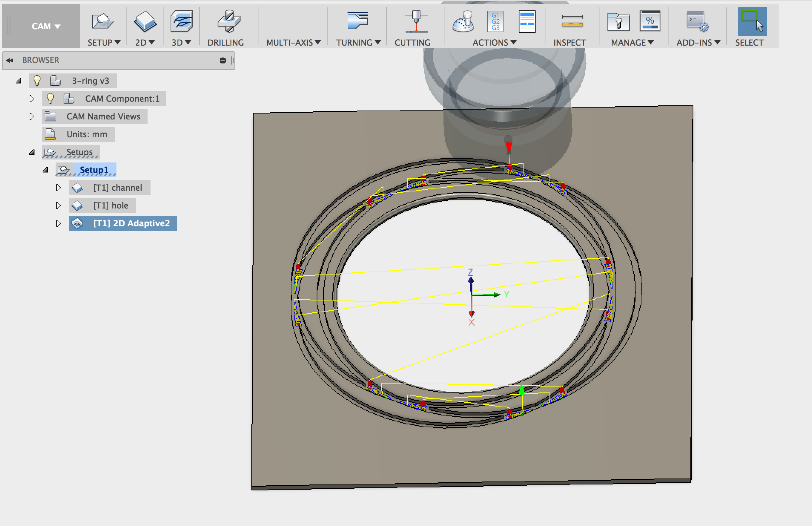
Task: Select the Setups entry
Action: 79,152
